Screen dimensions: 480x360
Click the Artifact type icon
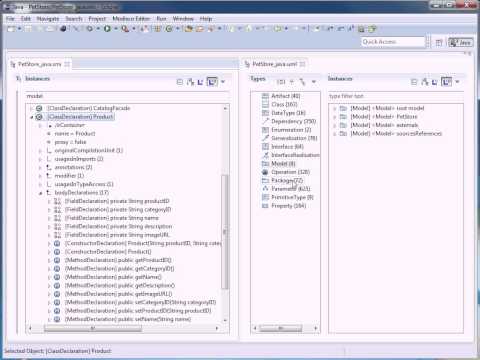[x=265, y=96]
